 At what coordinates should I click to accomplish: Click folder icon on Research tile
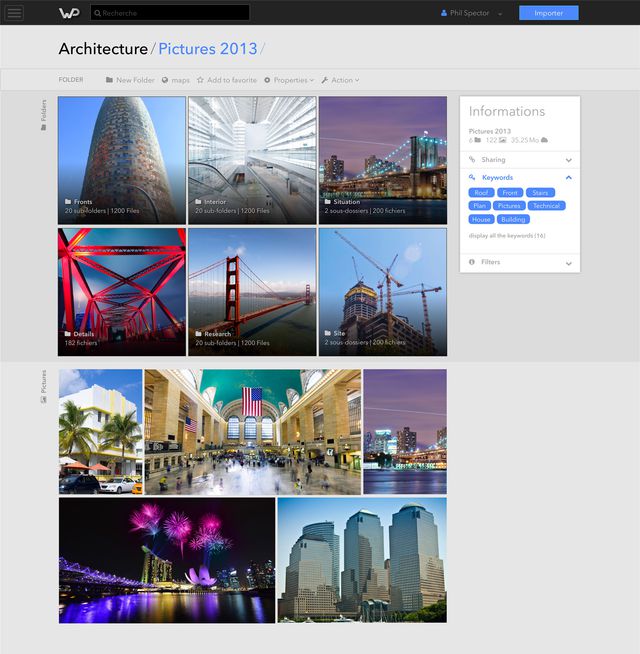click(x=199, y=334)
